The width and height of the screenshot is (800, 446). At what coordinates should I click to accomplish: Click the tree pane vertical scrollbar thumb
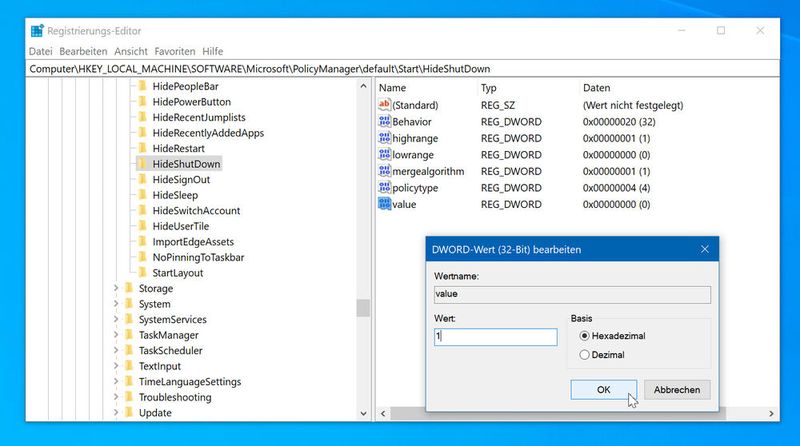[363, 308]
